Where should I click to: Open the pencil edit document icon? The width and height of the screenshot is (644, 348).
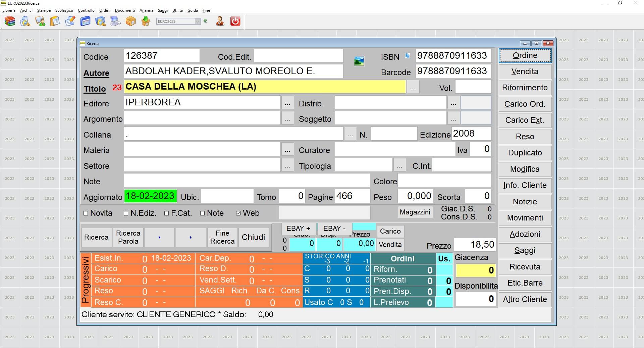[70, 21]
